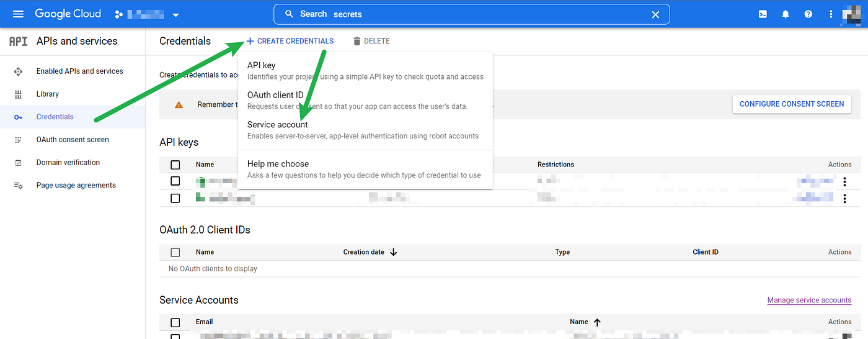Click the API icon beside APIs and services
Image resolution: width=868 pixels, height=339 pixels.
[x=18, y=42]
